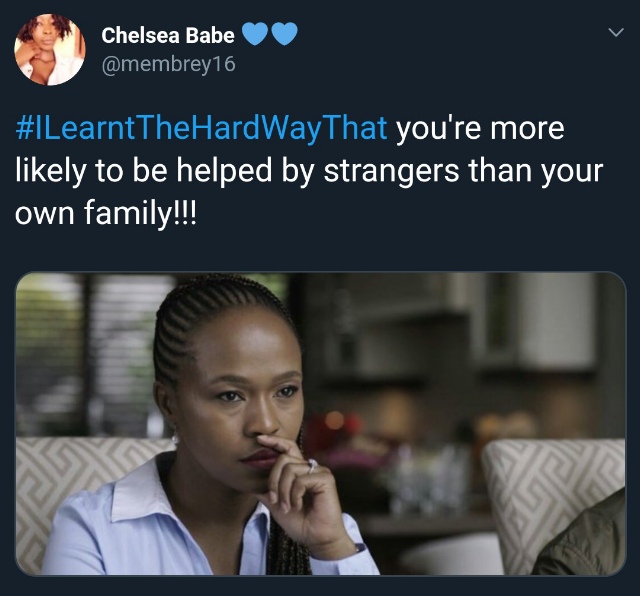640x596 pixels.
Task: Click the blurred glassware on the table
Action: (x=424, y=478)
